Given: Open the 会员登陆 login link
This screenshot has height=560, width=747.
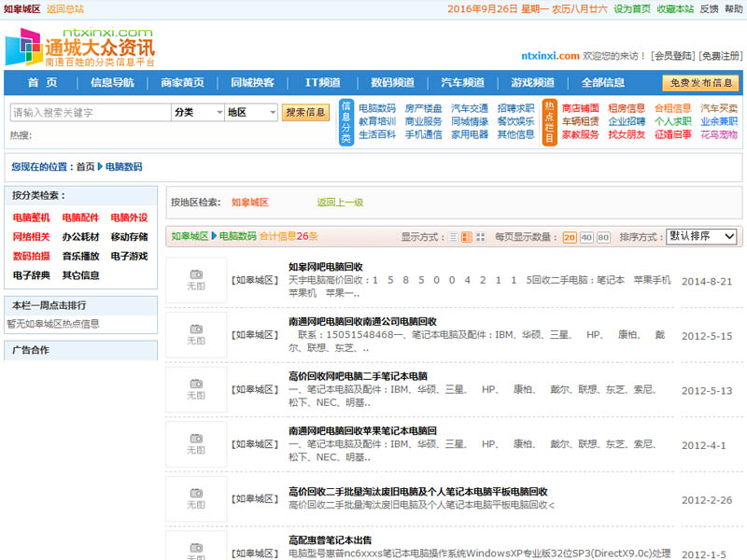Looking at the screenshot, I should click(x=672, y=56).
